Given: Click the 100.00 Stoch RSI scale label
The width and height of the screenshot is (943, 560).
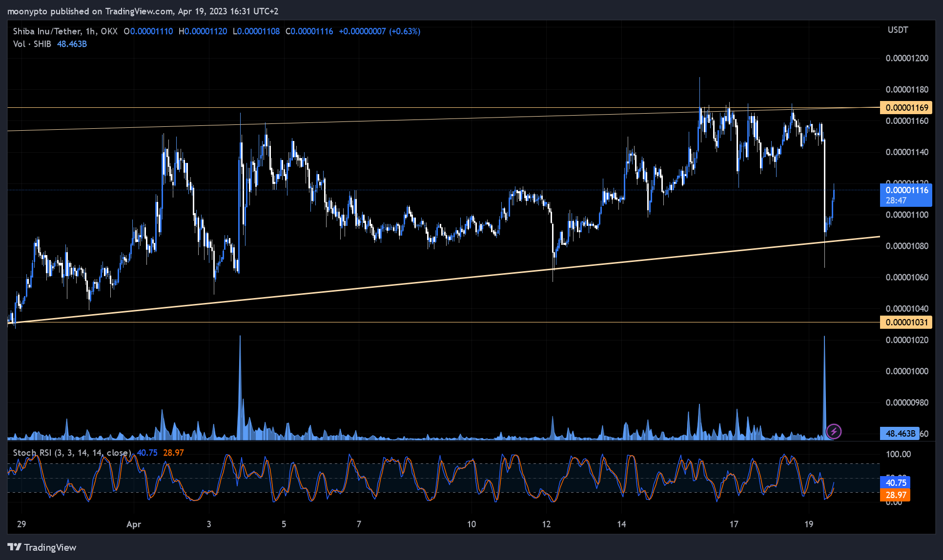Looking at the screenshot, I should coord(898,454).
